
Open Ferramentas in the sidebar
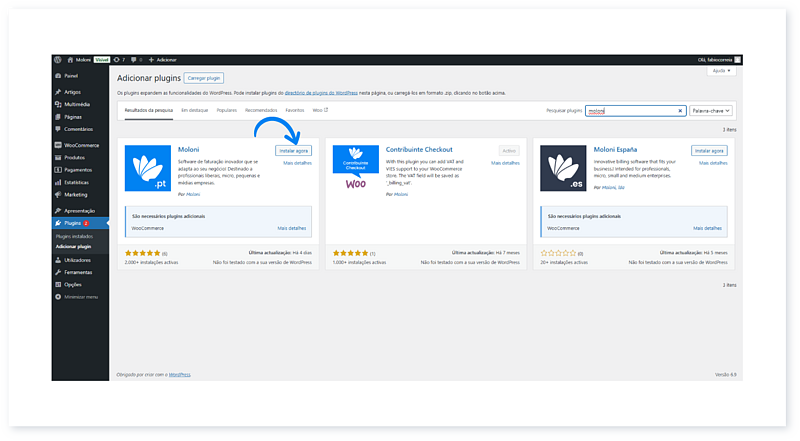(78, 271)
